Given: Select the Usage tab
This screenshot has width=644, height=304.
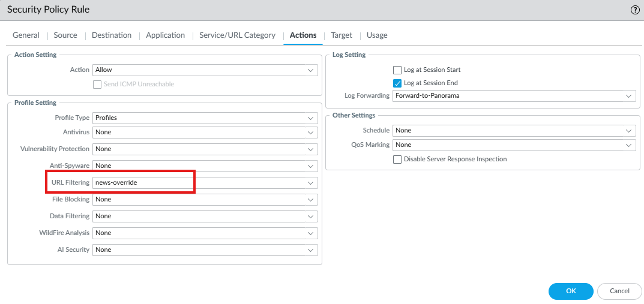Looking at the screenshot, I should [377, 35].
